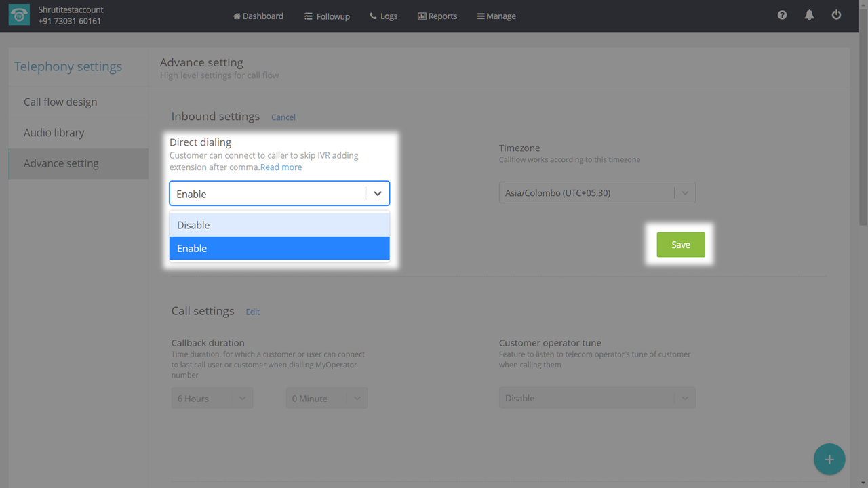Click the power logout icon

pyautogui.click(x=836, y=15)
